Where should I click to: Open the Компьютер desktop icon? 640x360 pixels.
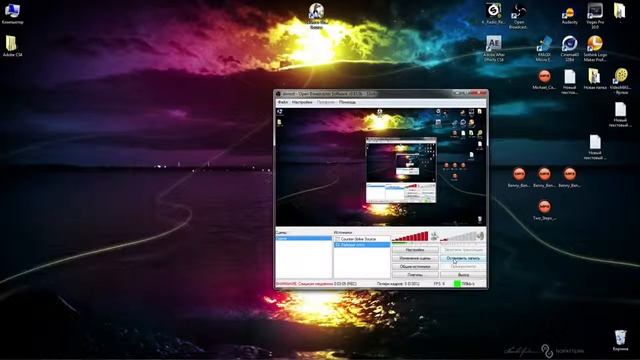point(12,14)
